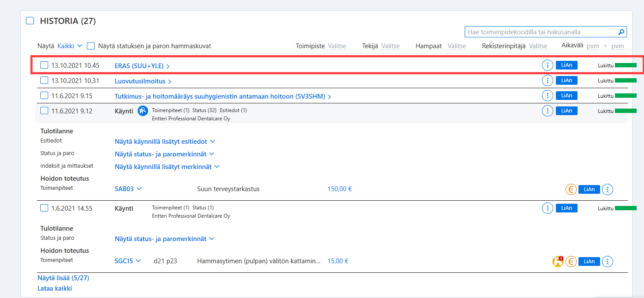The image size is (644, 298).
Task: Open the Näytä Kaikki dropdown
Action: click(70, 46)
